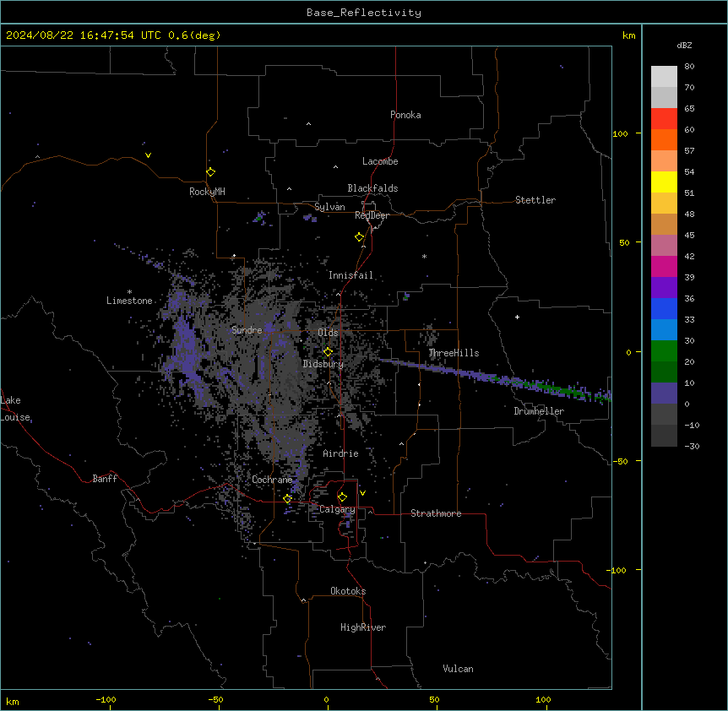Click the Vulcan city label

459,669
